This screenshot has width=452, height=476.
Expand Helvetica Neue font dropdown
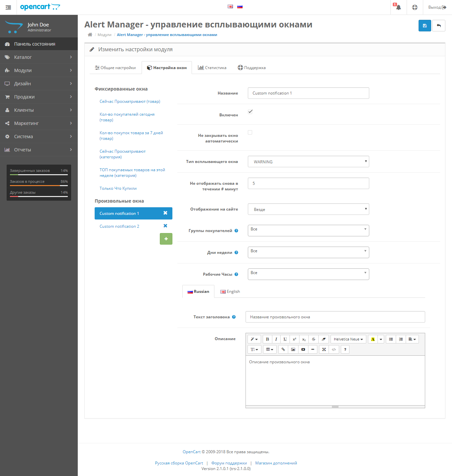348,339
